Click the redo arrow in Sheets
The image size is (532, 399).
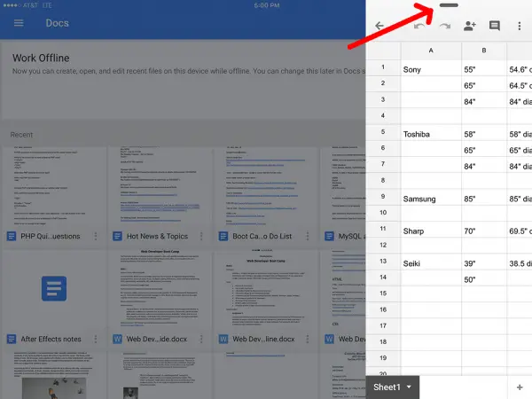(x=445, y=26)
